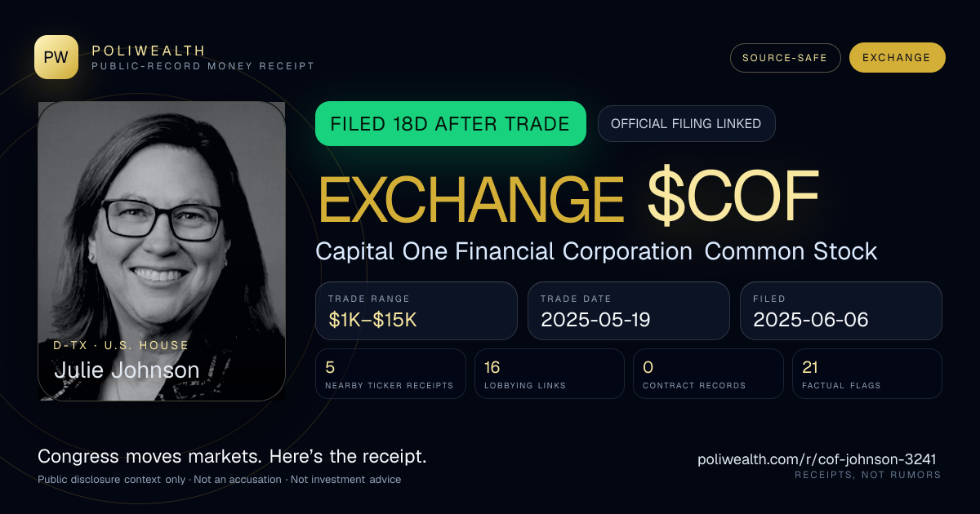Image resolution: width=980 pixels, height=514 pixels.
Task: Select the Trade Date 2025-05-19 card
Action: (629, 311)
